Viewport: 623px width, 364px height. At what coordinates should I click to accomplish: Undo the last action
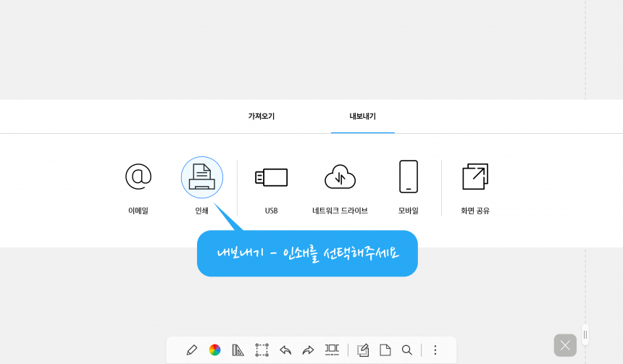[285, 350]
